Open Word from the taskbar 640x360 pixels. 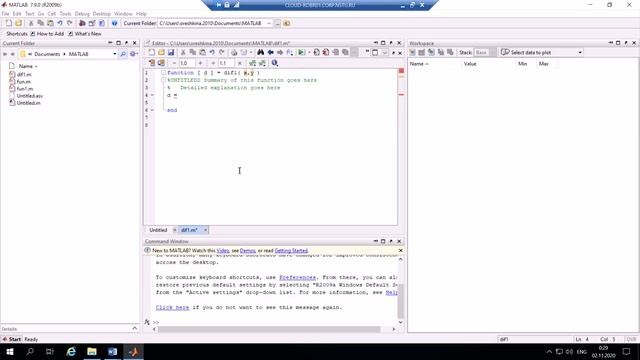point(113,351)
